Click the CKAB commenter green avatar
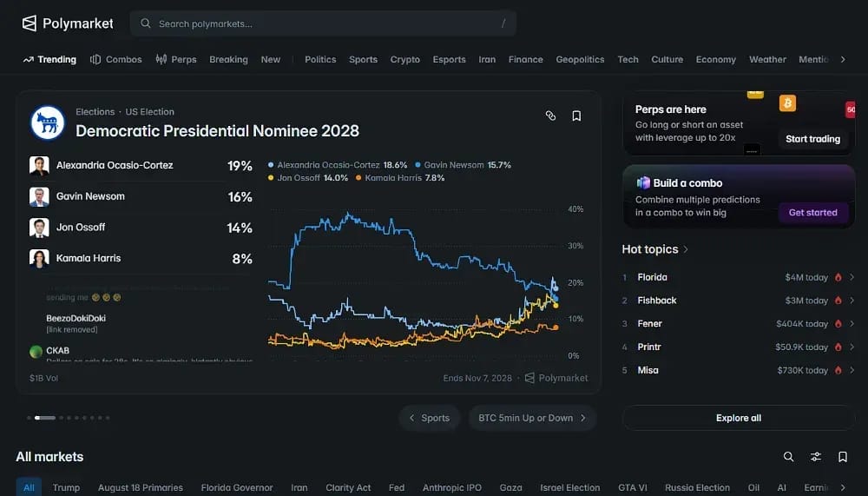868x496 pixels. click(36, 351)
